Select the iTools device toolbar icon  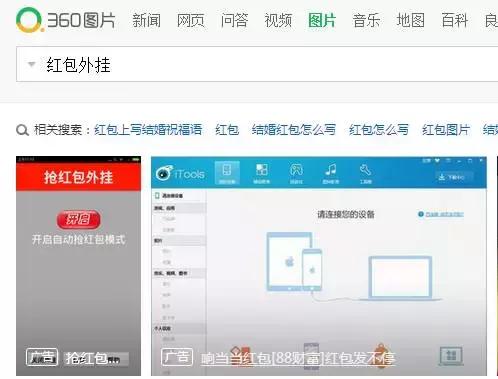point(227,173)
